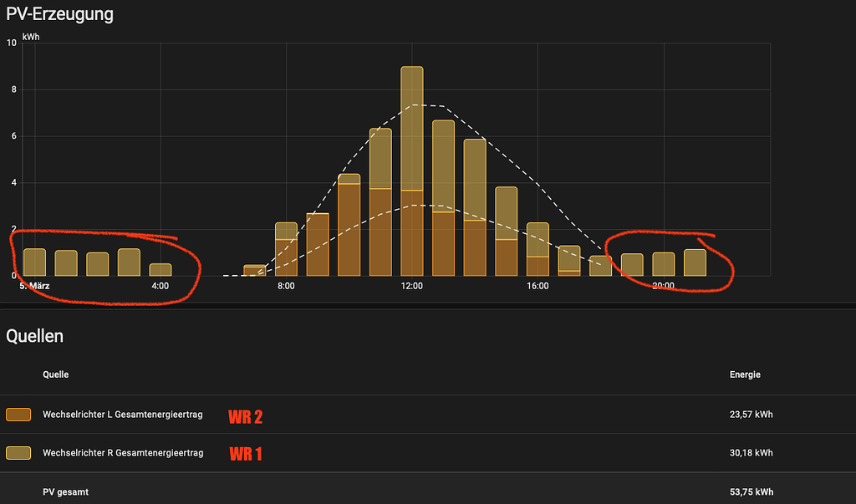Open the Wechselrichter L Gesamtenergieertrag source entry
The width and height of the screenshot is (856, 504).
click(x=125, y=414)
